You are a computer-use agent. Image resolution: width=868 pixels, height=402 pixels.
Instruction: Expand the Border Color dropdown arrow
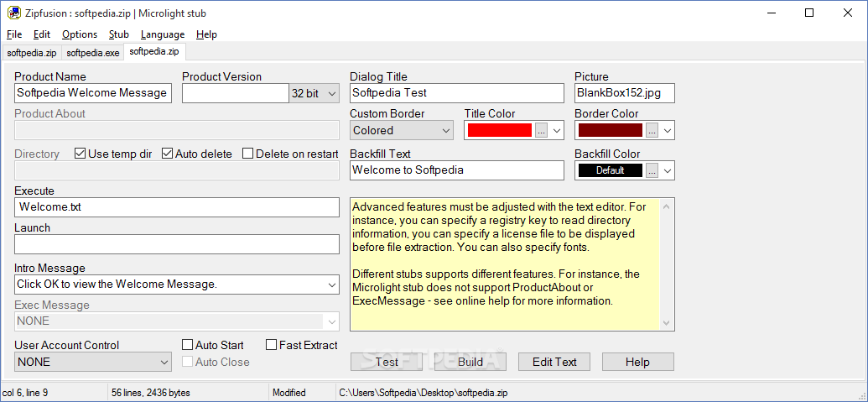667,131
